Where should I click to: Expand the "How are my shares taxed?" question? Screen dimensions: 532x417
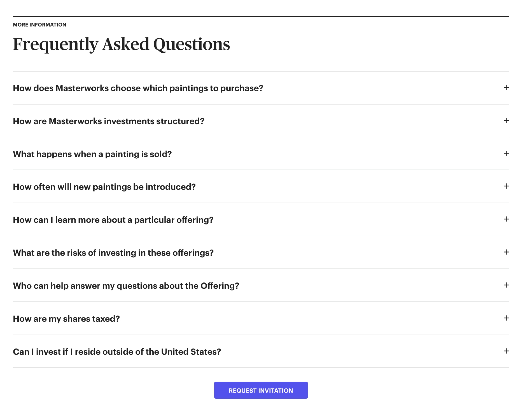point(66,319)
